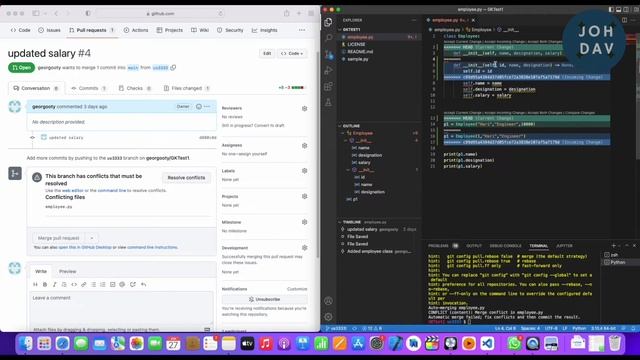Screen dimensions: 640x360
Task: Open Manage gear in VS Code activity bar
Action: pyautogui.click(x=328, y=317)
